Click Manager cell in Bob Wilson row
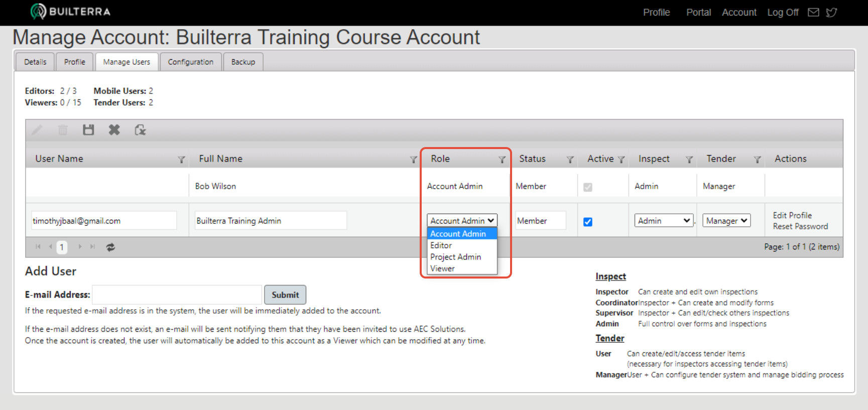This screenshot has width=868, height=410. pyautogui.click(x=719, y=186)
